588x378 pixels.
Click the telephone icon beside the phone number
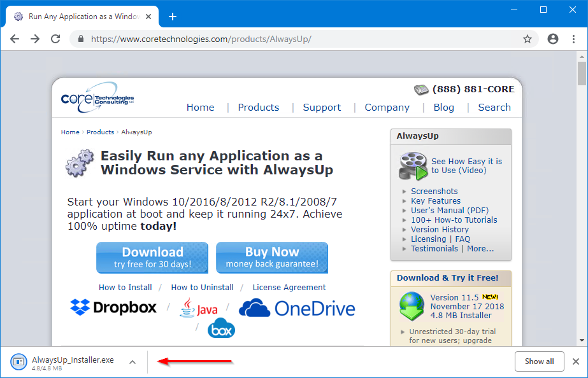(421, 90)
